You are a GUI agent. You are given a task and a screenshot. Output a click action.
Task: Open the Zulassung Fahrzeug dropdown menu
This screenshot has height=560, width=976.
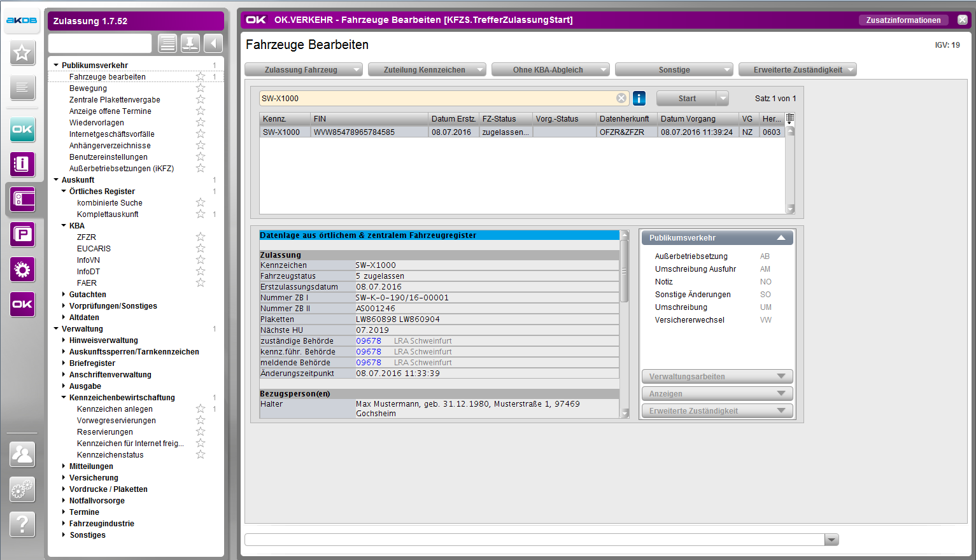(x=304, y=70)
